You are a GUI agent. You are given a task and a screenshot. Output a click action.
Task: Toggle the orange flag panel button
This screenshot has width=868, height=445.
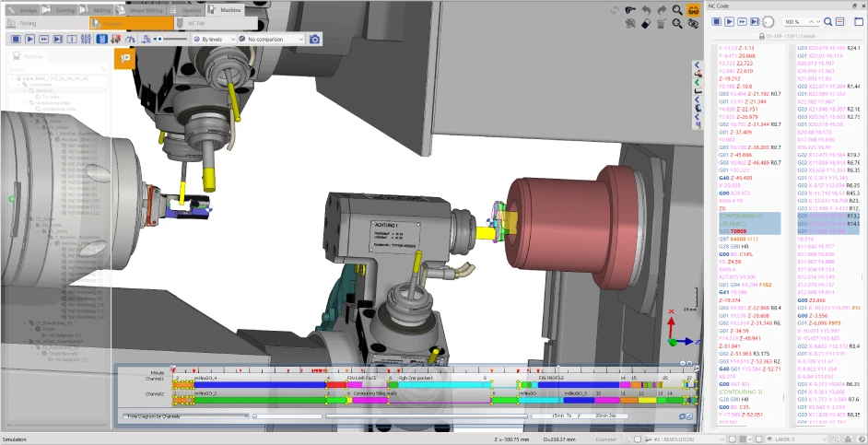click(123, 58)
